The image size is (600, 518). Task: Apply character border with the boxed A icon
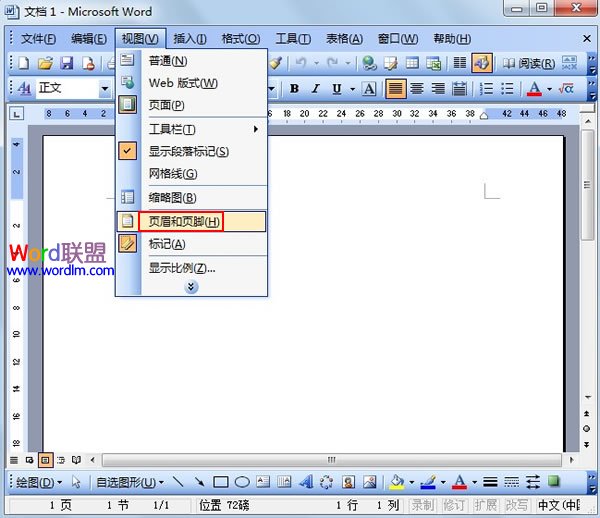coord(369,89)
